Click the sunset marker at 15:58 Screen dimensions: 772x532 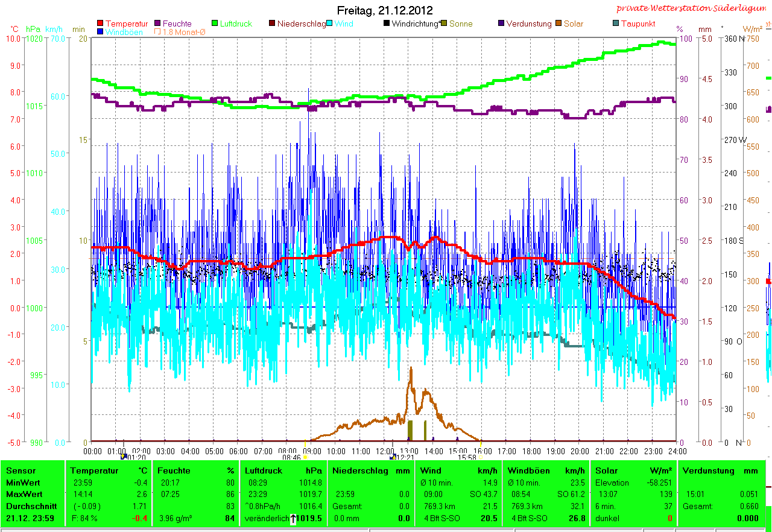point(481,457)
